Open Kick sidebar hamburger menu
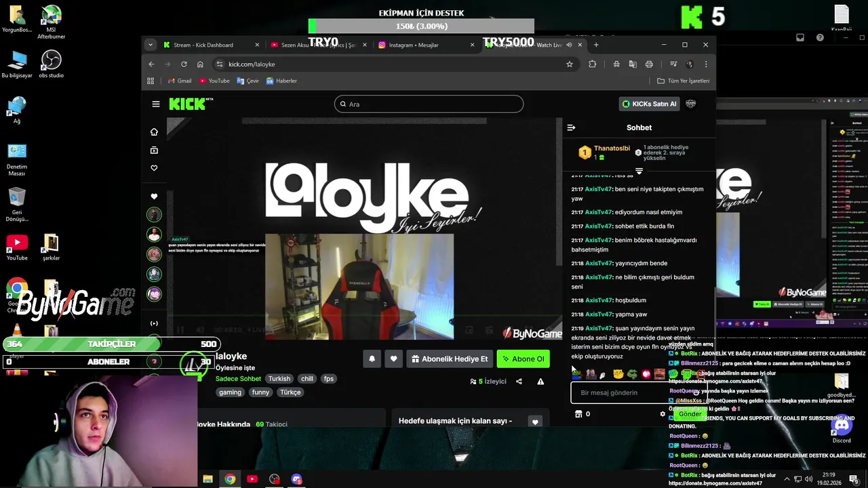 point(156,104)
